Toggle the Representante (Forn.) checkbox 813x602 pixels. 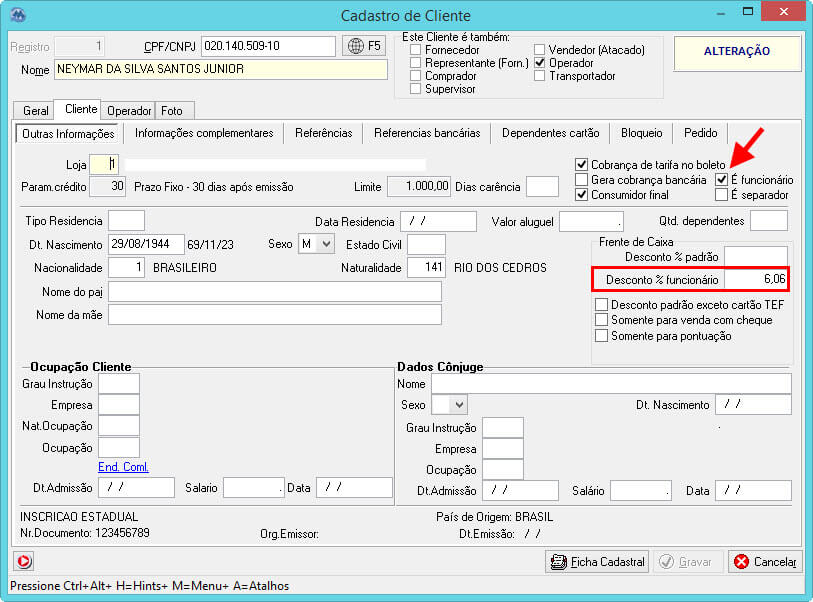[415, 63]
